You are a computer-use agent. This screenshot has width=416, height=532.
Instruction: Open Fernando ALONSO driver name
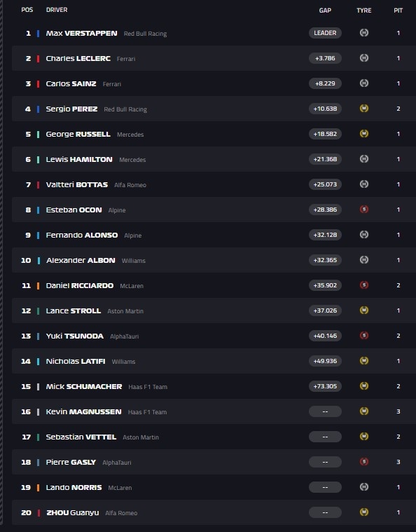(82, 235)
